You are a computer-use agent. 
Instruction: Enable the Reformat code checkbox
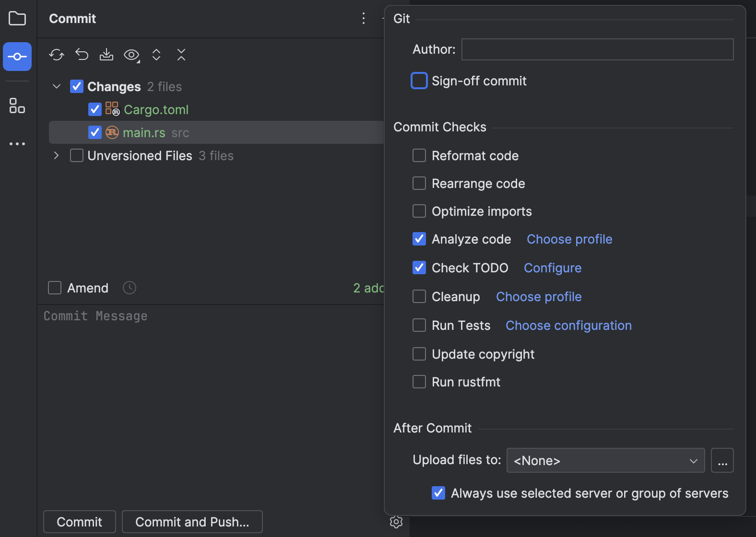419,156
